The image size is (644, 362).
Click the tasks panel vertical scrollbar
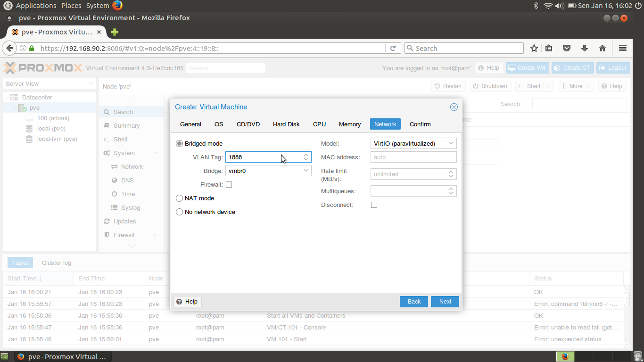tap(627, 316)
